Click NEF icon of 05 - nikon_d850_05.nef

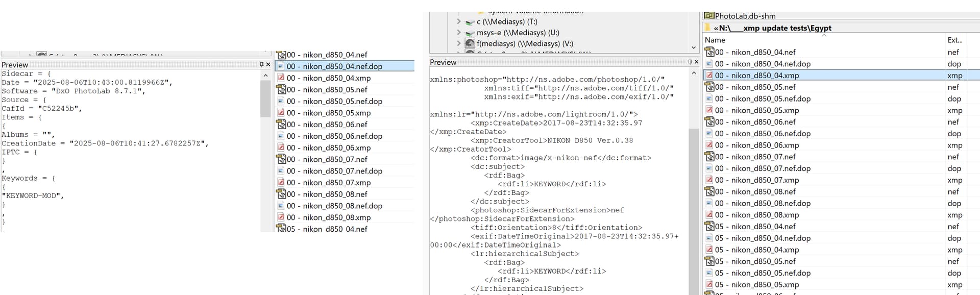tap(709, 261)
